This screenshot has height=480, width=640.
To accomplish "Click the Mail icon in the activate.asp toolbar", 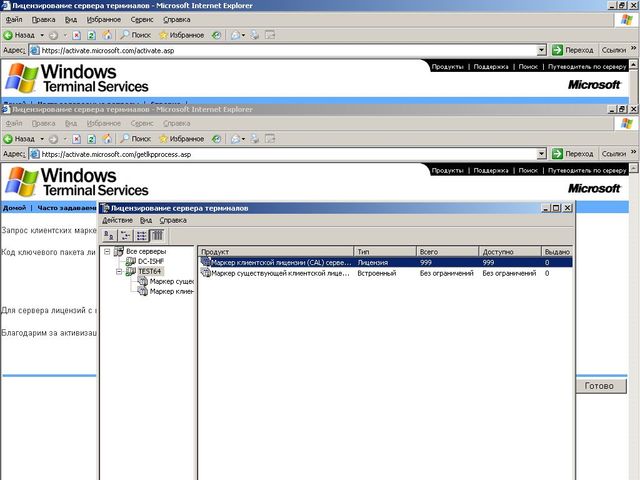I will tap(236, 35).
